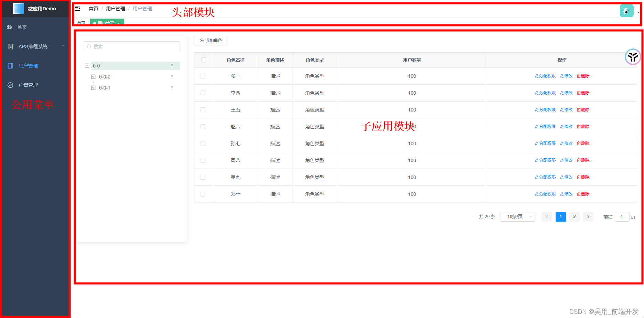Screen dimensions: 644x318
Task: Go to next page arrow
Action: tap(588, 217)
